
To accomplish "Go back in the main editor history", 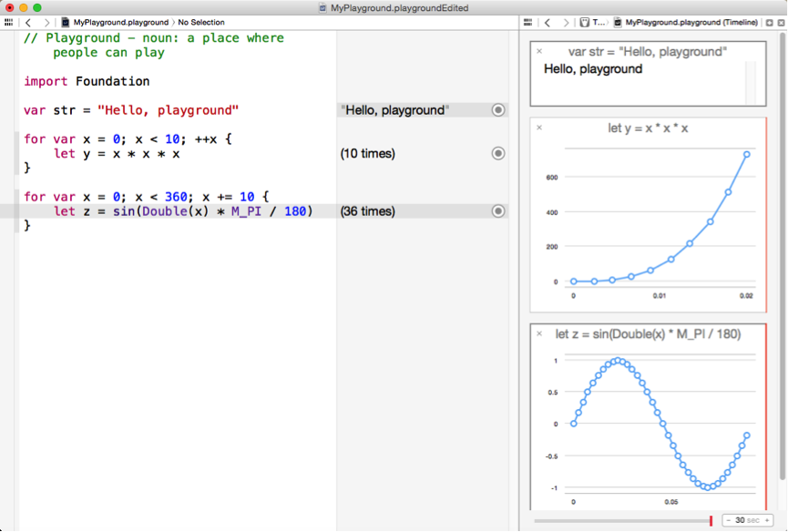I will tap(28, 22).
